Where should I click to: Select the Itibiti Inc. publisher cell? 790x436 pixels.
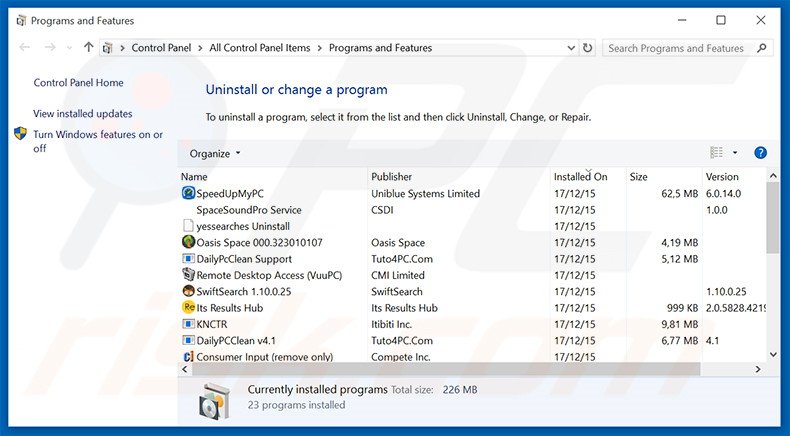(391, 324)
